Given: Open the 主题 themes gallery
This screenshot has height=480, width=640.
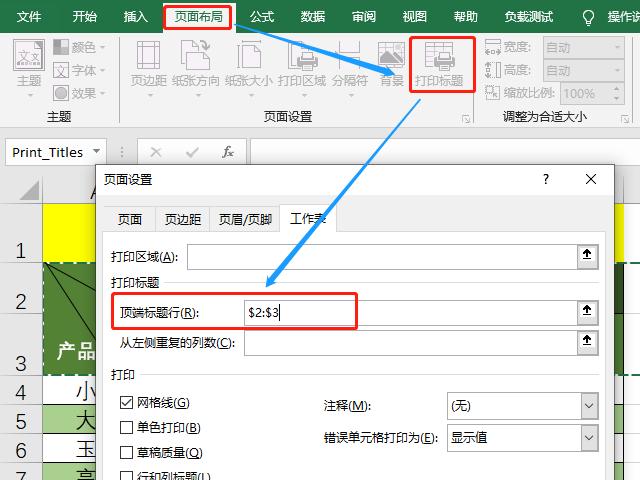Looking at the screenshot, I should [x=29, y=67].
